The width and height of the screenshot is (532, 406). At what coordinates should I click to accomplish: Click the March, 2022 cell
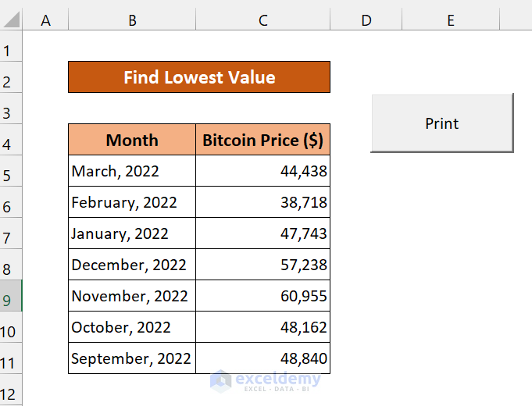(x=132, y=171)
